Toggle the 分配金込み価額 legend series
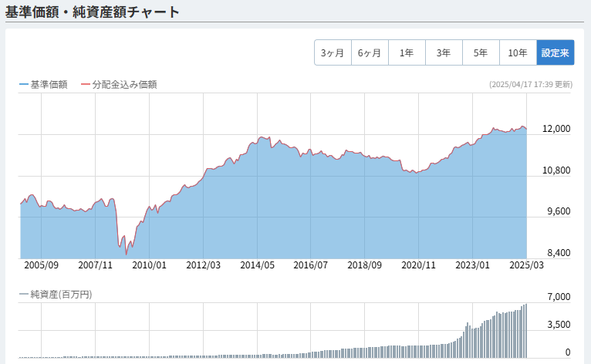This screenshot has width=591, height=364. click(x=119, y=84)
